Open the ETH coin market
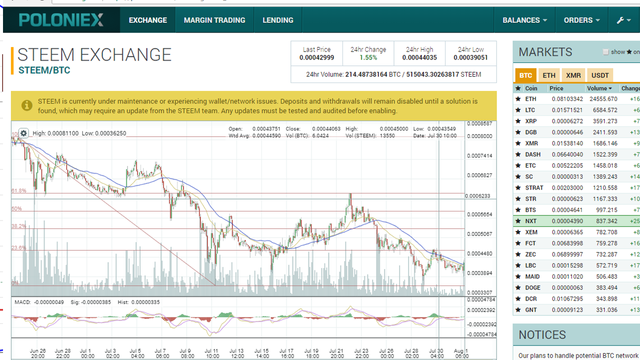The image size is (640, 360). click(531, 99)
